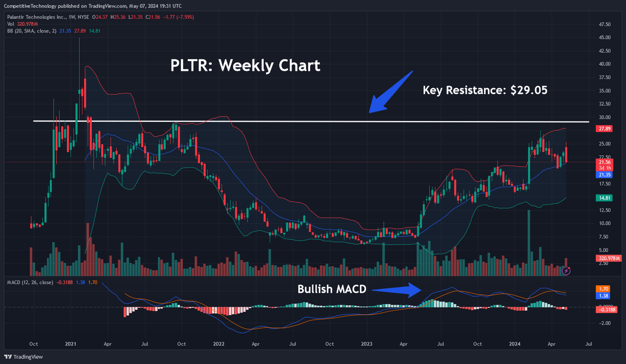Image resolution: width=626 pixels, height=364 pixels.
Task: Click the 45.00 price axis label
Action: click(604, 38)
